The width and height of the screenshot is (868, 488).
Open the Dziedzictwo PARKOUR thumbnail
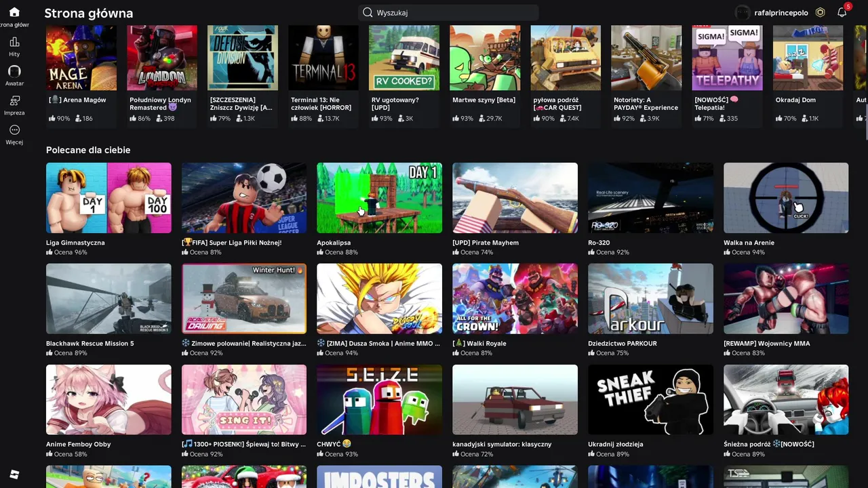tap(650, 299)
